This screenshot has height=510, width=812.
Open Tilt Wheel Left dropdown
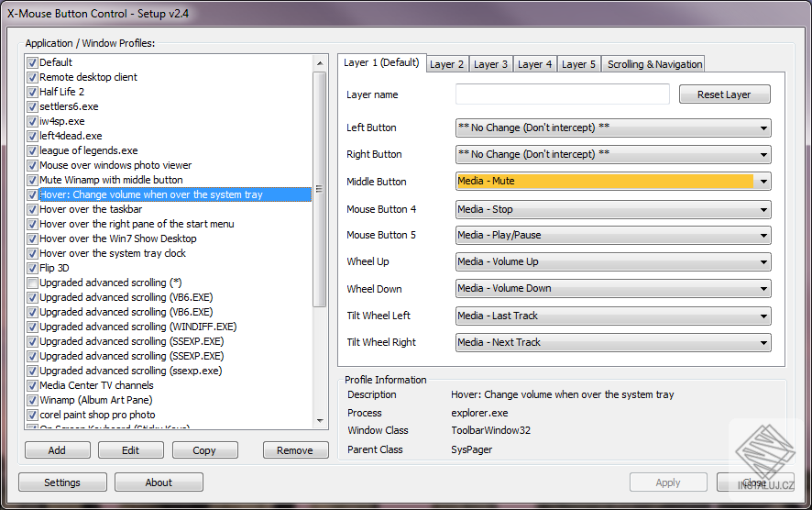613,316
